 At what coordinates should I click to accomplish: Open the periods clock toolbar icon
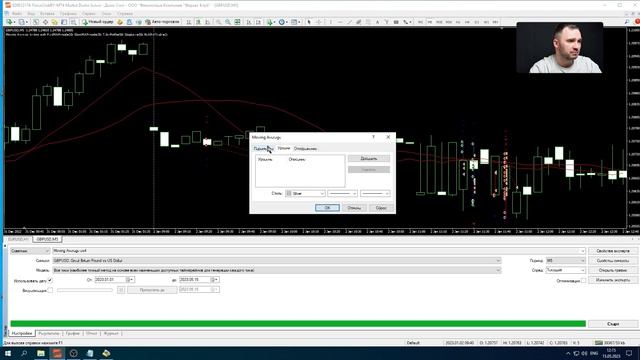(282, 22)
